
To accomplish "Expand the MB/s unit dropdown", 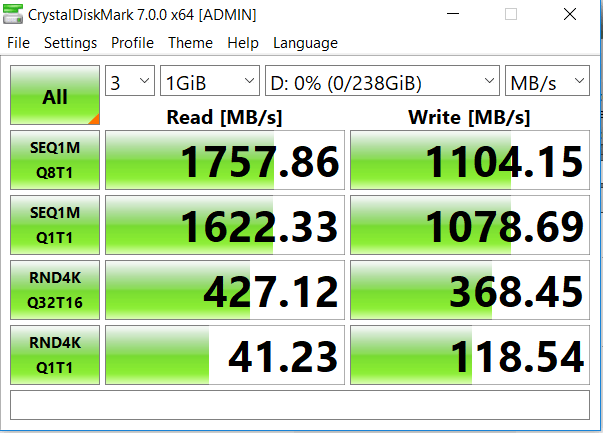I will (547, 81).
